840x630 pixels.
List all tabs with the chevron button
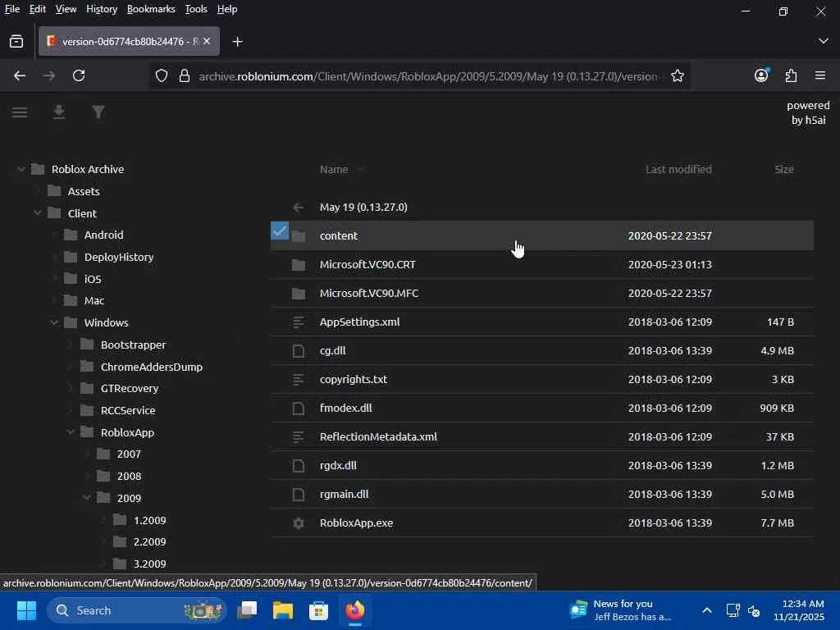pyautogui.click(x=823, y=41)
